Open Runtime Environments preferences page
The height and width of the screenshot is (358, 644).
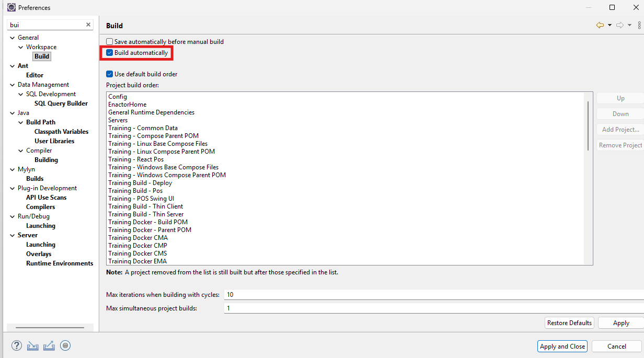[x=60, y=263]
